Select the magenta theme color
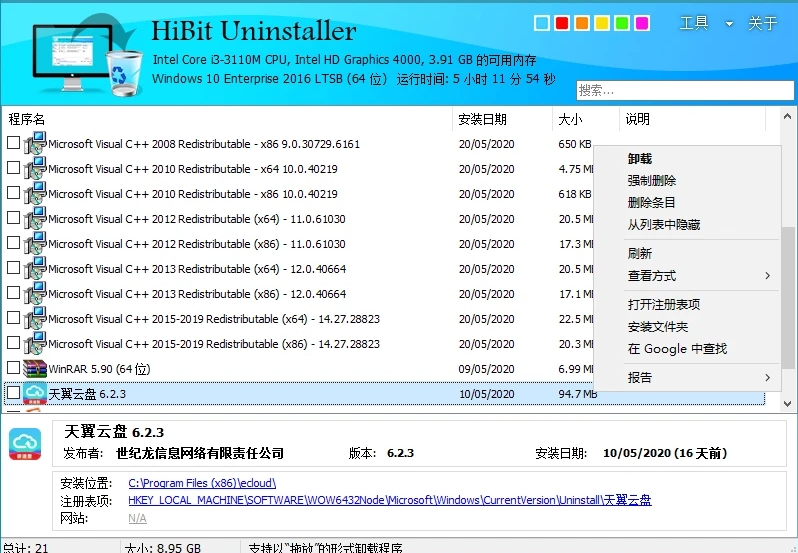The height and width of the screenshot is (553, 798). pyautogui.click(x=642, y=23)
